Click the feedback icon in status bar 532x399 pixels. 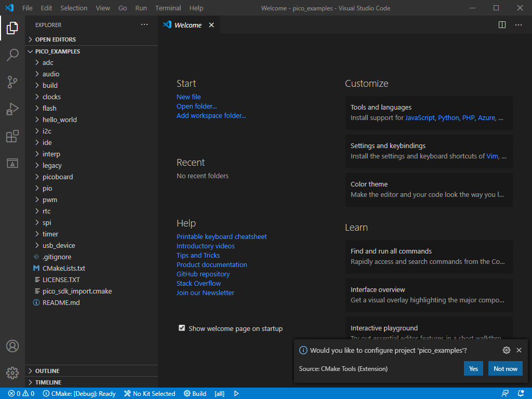click(x=505, y=394)
